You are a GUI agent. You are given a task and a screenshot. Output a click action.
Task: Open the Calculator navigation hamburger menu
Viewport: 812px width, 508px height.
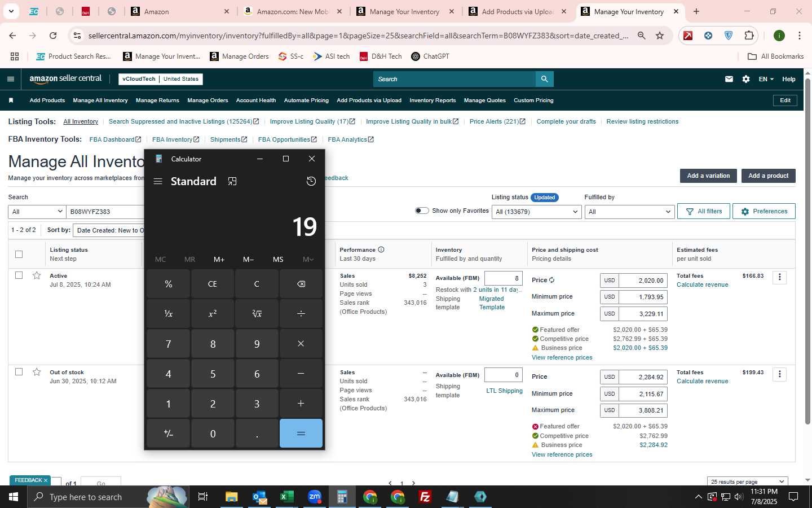(x=158, y=181)
